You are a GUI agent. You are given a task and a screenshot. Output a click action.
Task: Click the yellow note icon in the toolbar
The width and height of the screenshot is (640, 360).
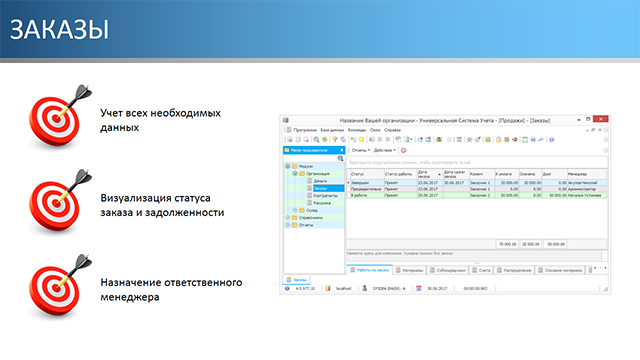[x=361, y=140]
